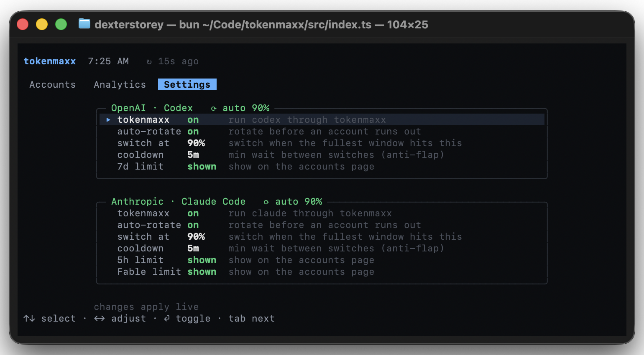The image size is (644, 355).
Task: Switch to the Accounts tab
Action: [53, 85]
